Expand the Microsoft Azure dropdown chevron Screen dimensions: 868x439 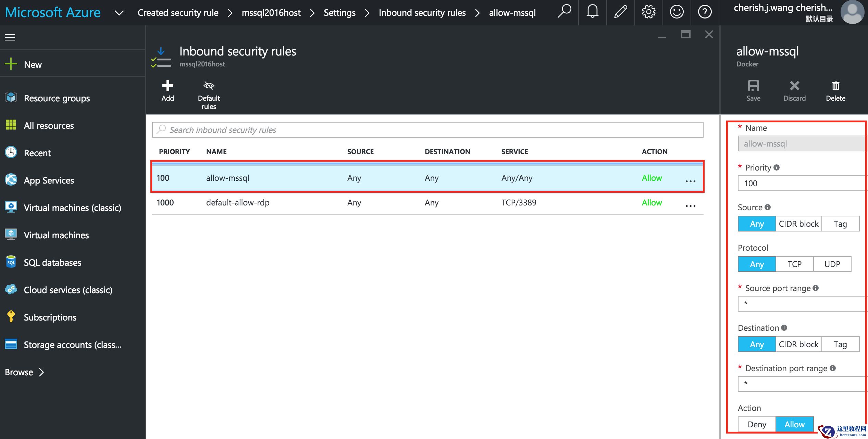click(119, 13)
